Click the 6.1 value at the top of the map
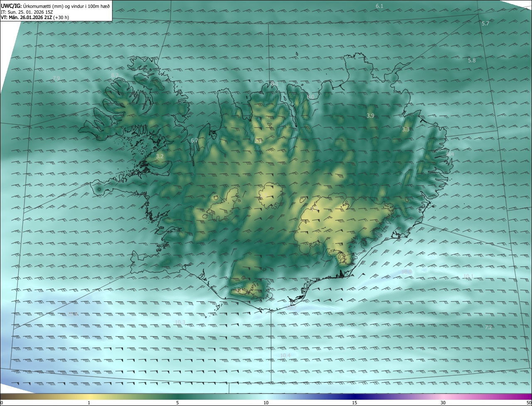 point(379,6)
